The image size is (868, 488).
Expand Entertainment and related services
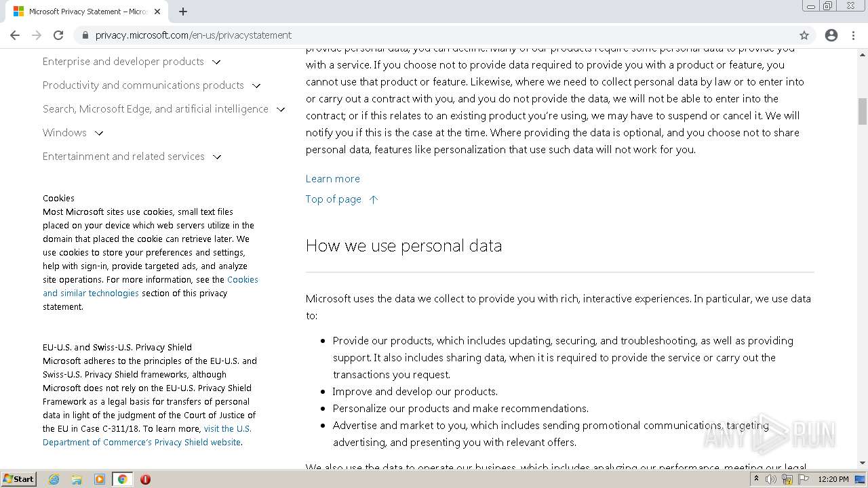pos(217,157)
